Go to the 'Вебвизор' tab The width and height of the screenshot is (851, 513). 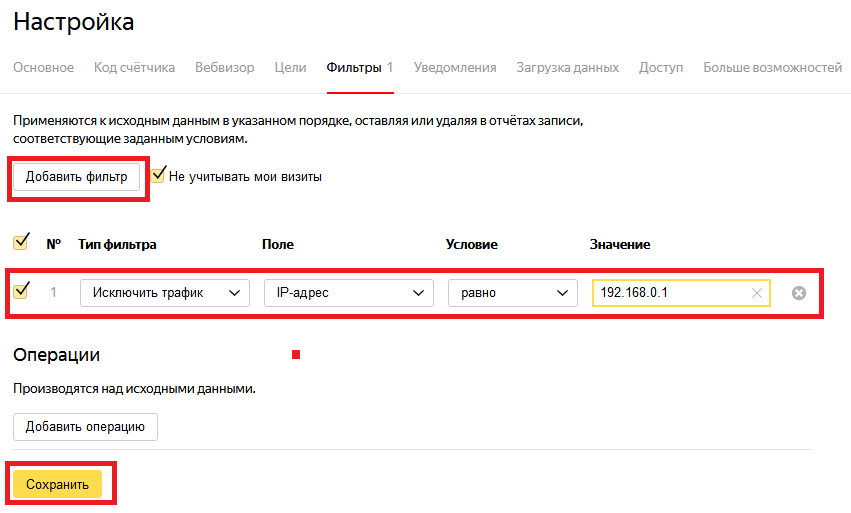[x=225, y=68]
